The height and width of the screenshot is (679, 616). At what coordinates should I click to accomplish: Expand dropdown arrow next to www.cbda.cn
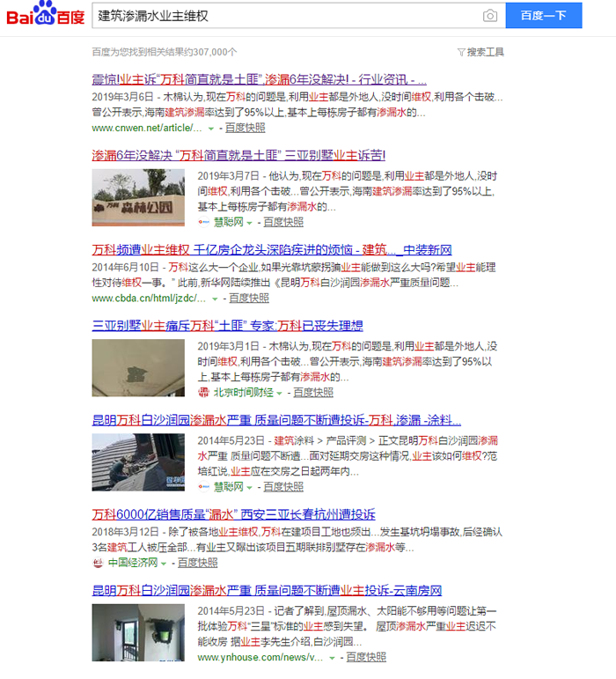pos(215,299)
